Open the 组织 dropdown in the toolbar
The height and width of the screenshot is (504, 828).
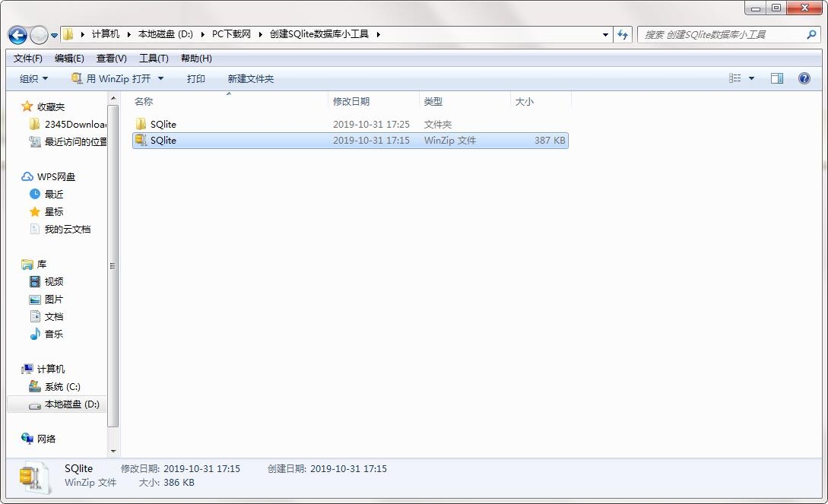coord(33,78)
